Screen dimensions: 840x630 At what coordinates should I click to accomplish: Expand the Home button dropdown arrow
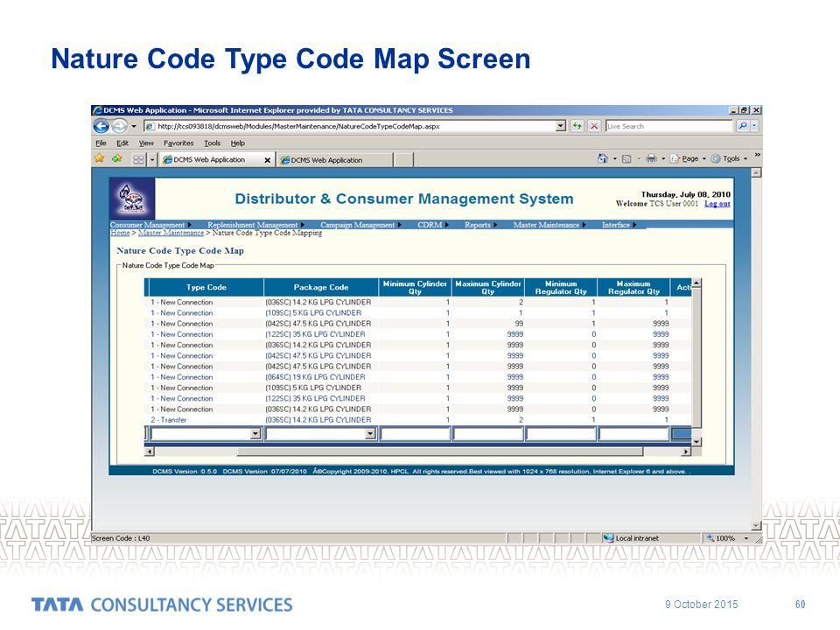tap(614, 158)
